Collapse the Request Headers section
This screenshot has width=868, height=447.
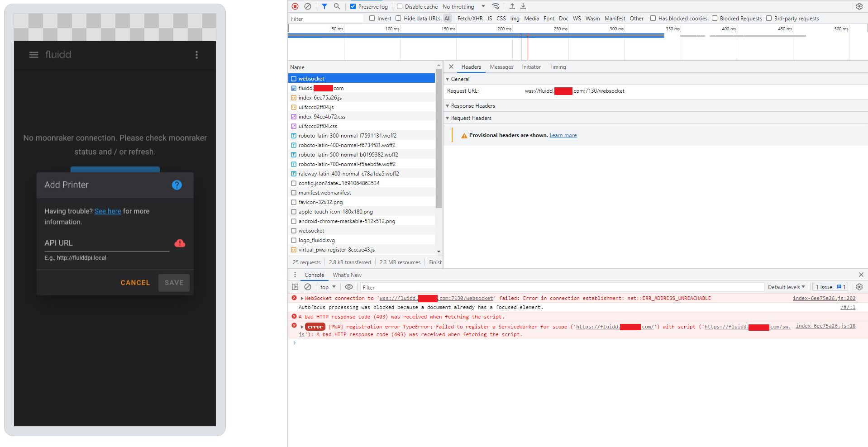coord(448,118)
